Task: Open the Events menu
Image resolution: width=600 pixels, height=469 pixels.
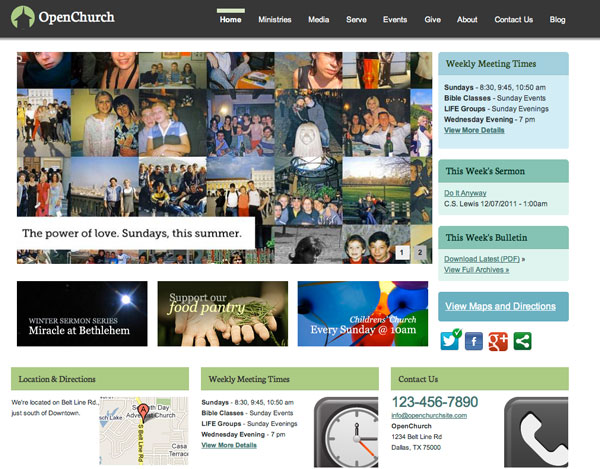Action: coord(395,20)
